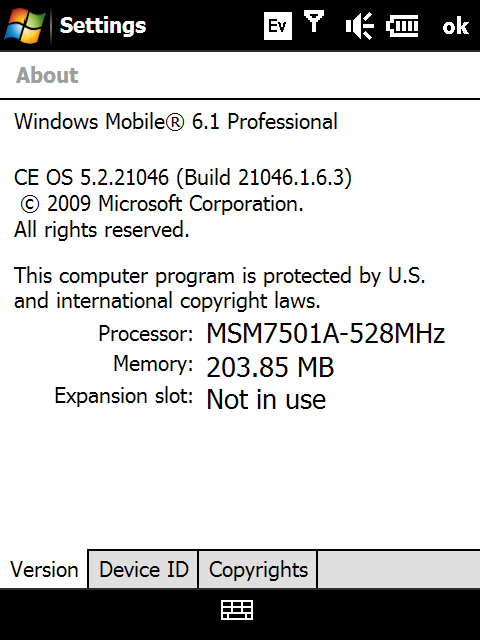This screenshot has height=640, width=480.
Task: Tap the battery status icon
Action: click(402, 26)
